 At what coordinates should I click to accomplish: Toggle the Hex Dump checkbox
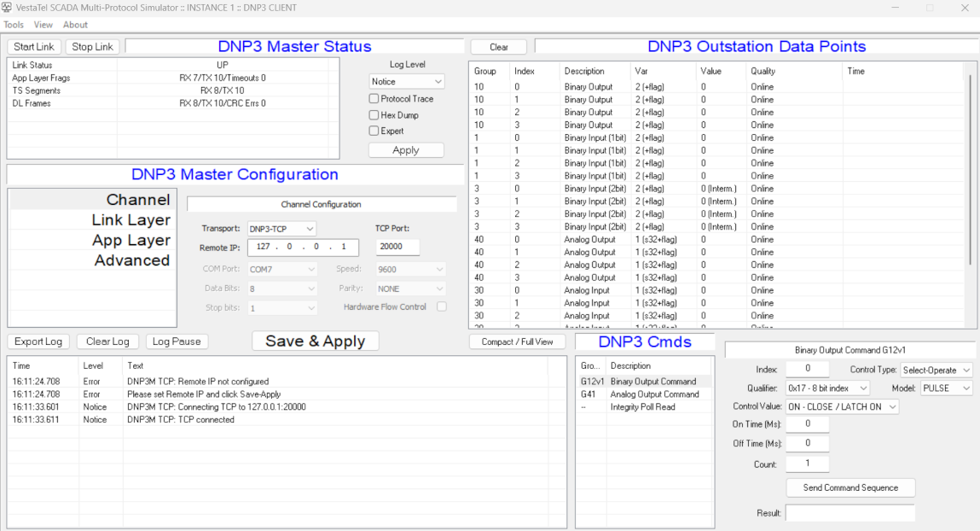(x=374, y=115)
